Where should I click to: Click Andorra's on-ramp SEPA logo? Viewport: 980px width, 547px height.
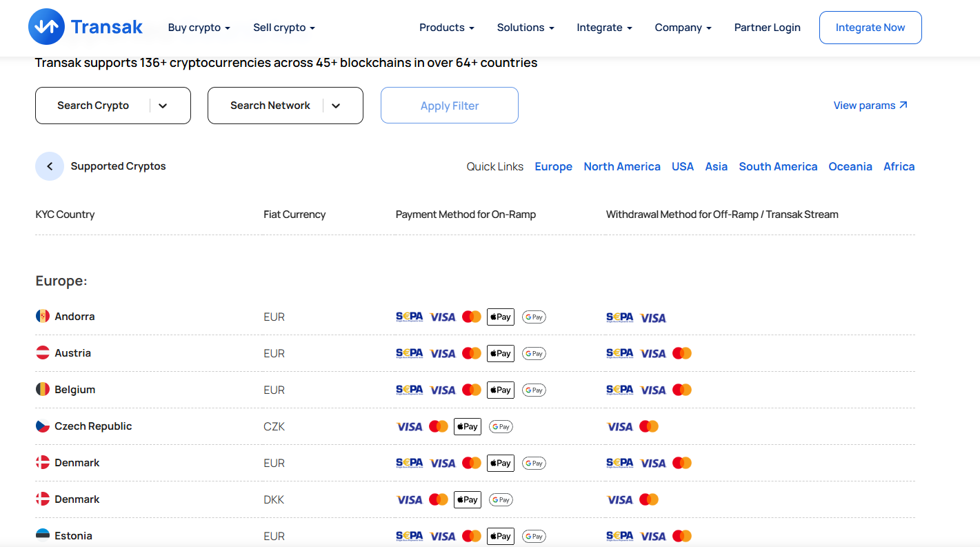point(409,317)
